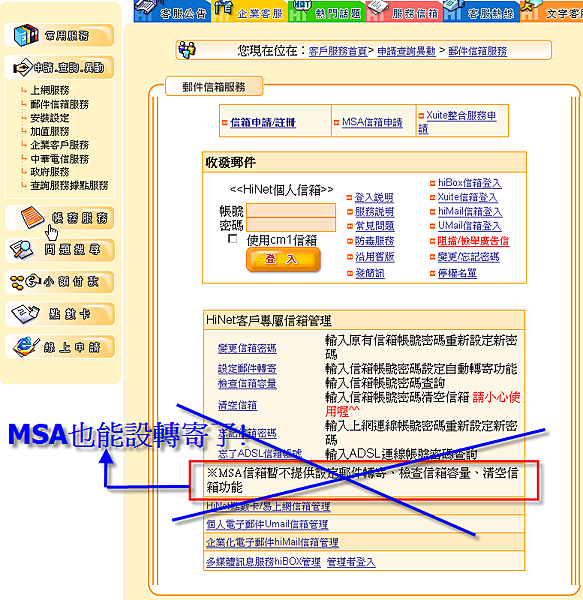The height and width of the screenshot is (600, 583).
Task: Open the red 阻擋/檢舉廣告信 link
Action: pyautogui.click(x=473, y=241)
